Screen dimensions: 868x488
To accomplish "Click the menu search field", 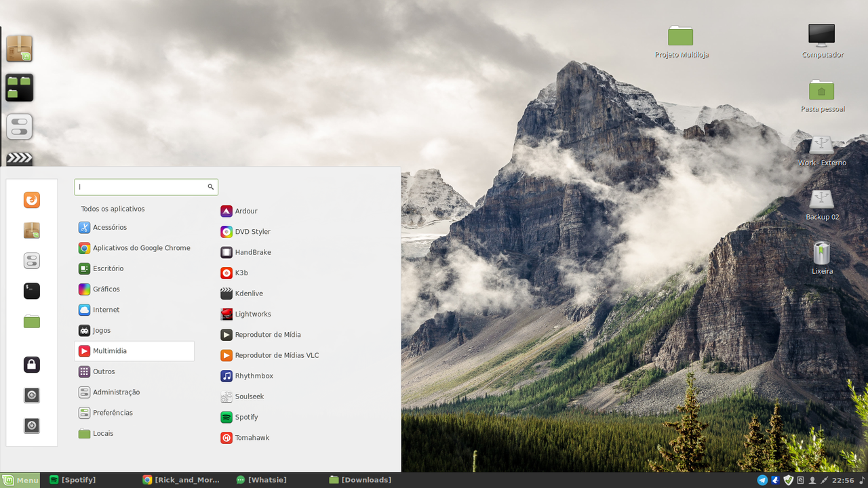I will (146, 187).
